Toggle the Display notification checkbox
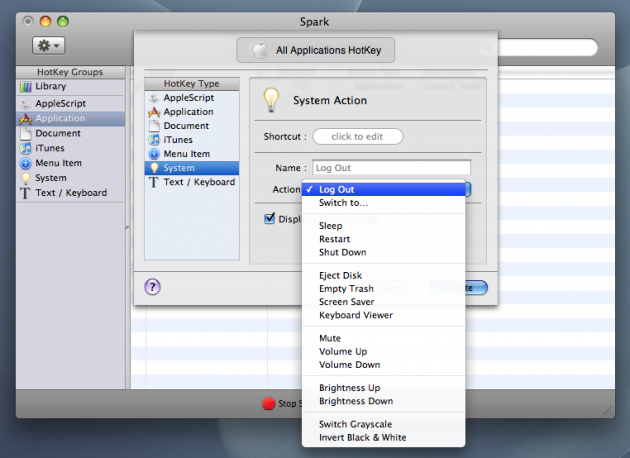The image size is (630, 458). [x=270, y=219]
